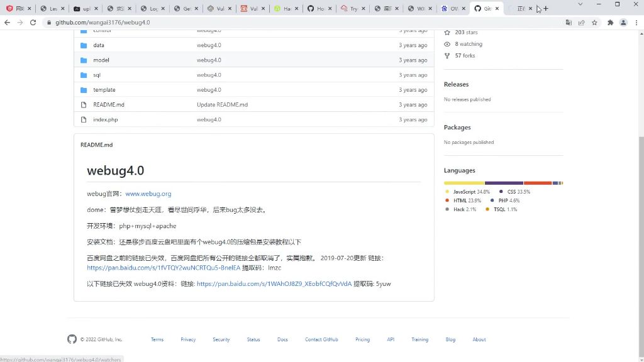Viewport: 644px width, 362px height.
Task: View the 57 forks link
Action: tap(465, 55)
